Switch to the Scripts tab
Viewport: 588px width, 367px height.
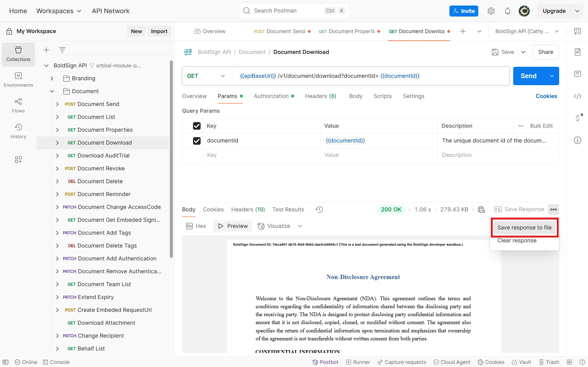383,96
